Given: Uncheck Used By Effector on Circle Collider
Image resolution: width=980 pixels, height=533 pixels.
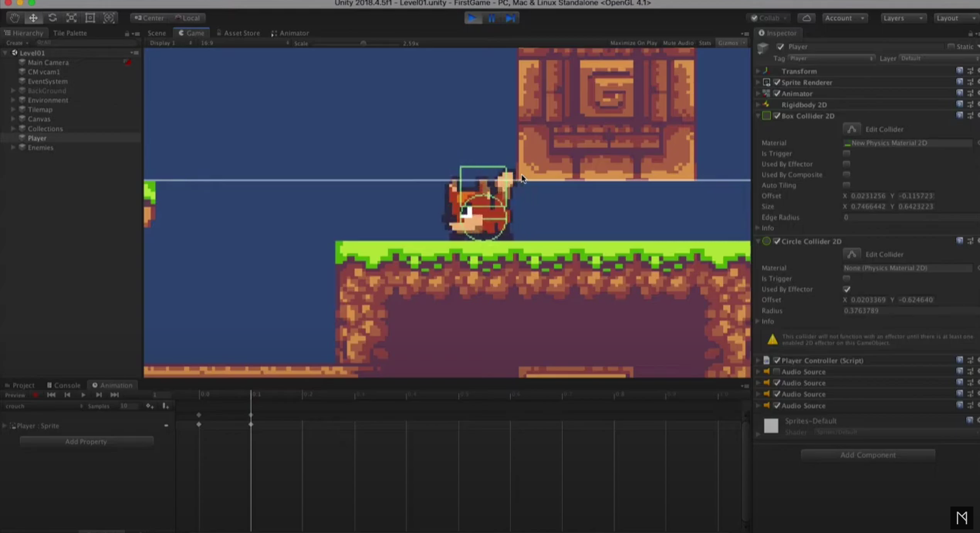Looking at the screenshot, I should point(846,289).
